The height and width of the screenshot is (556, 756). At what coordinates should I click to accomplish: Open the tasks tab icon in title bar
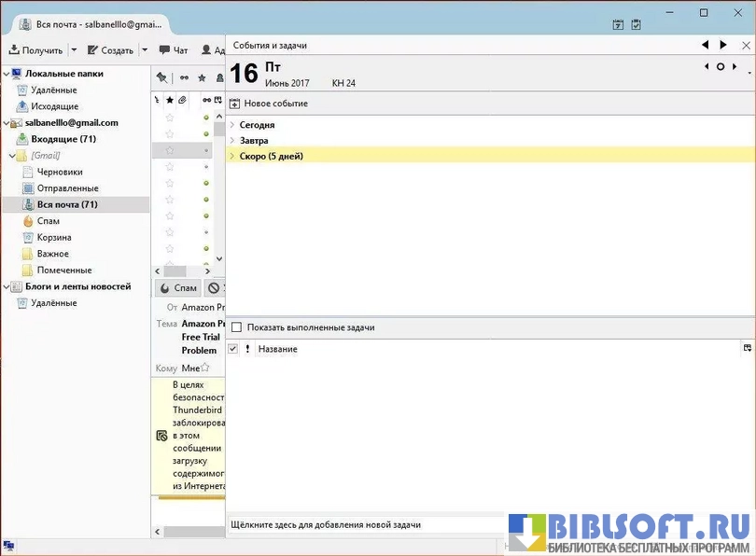pos(636,25)
